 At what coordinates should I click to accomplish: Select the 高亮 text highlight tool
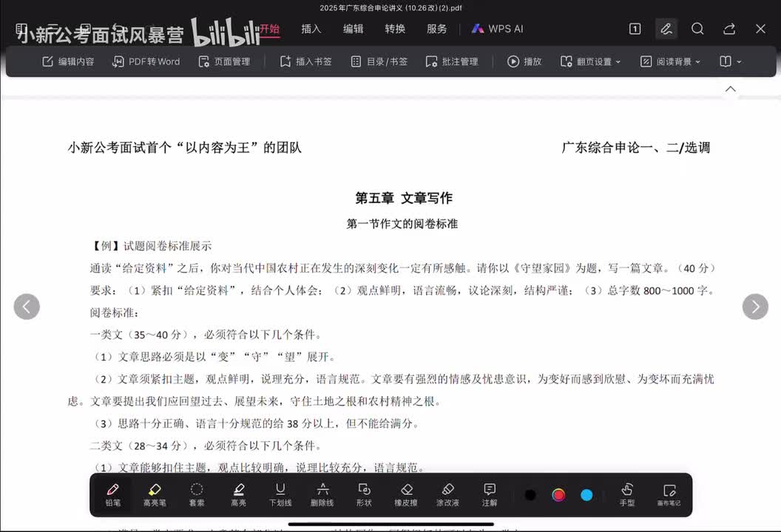(239, 494)
